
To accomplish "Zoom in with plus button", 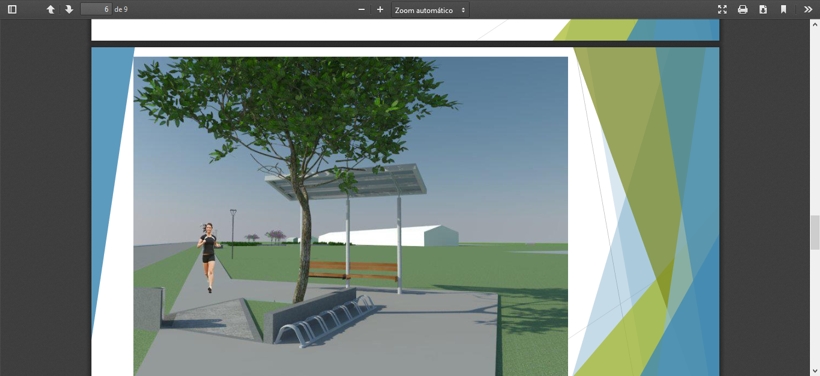I will coord(380,9).
